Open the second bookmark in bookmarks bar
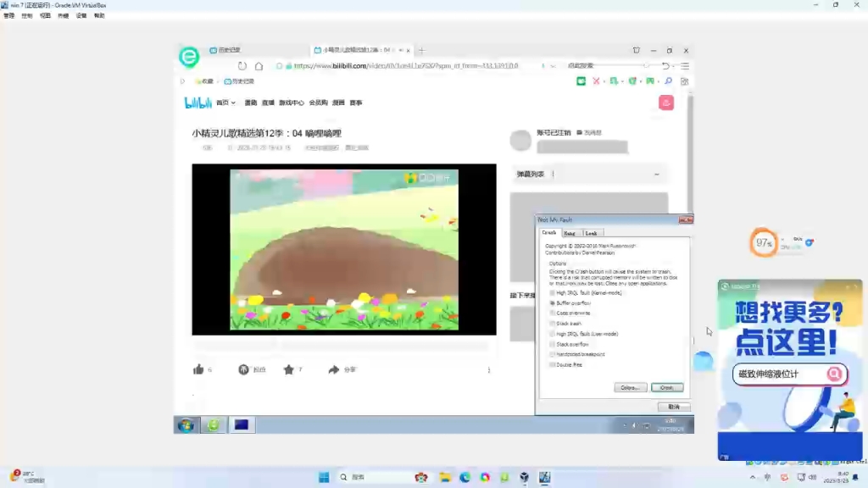 (239, 81)
